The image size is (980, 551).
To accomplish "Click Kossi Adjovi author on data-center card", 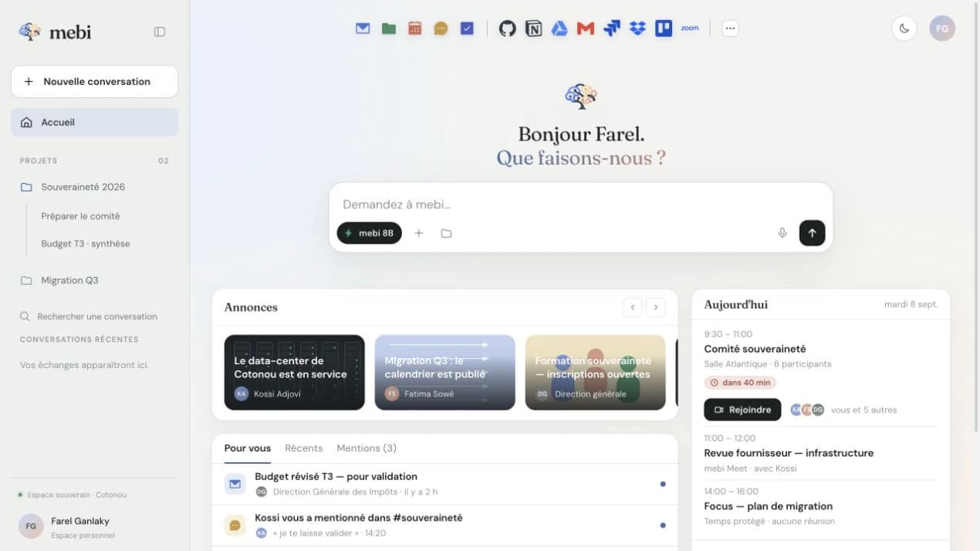I will (268, 394).
